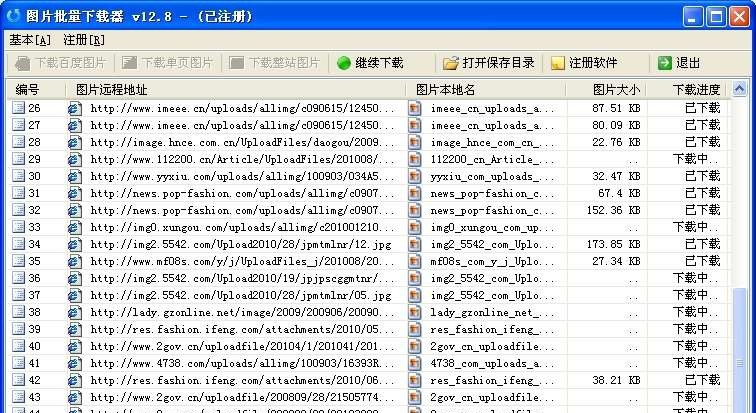This screenshot has width=756, height=413.
Task: Click the 下载百度图片 toolbar button
Action: pos(60,63)
